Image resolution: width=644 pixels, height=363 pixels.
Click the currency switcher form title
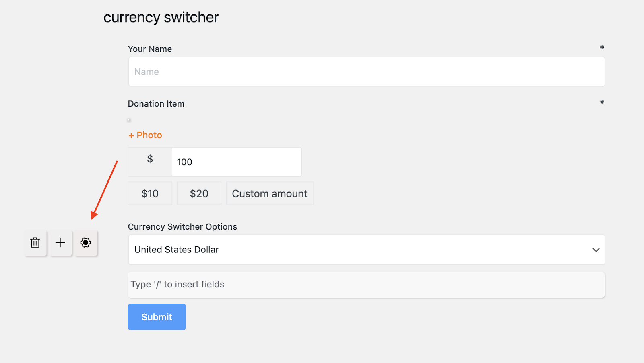[x=161, y=17]
